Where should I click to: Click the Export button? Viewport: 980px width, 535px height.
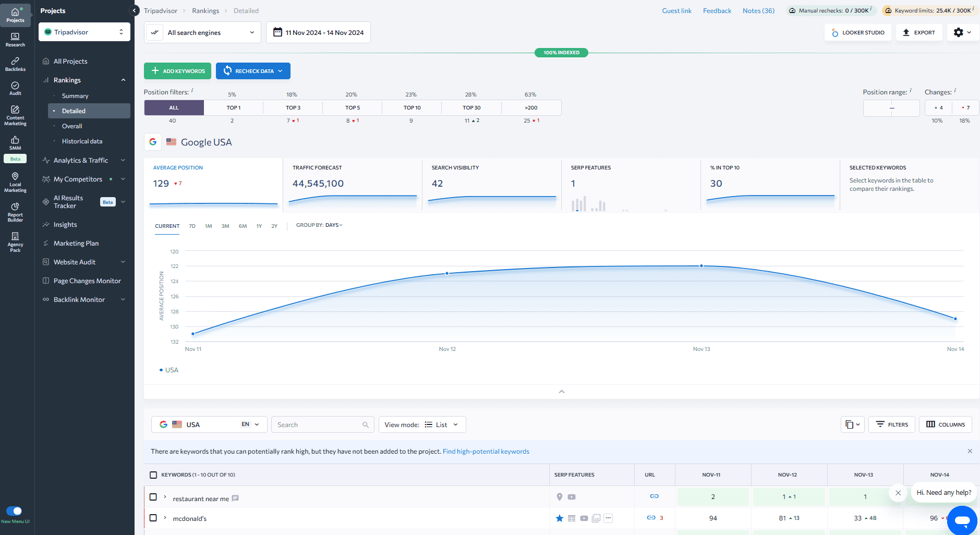pos(919,32)
